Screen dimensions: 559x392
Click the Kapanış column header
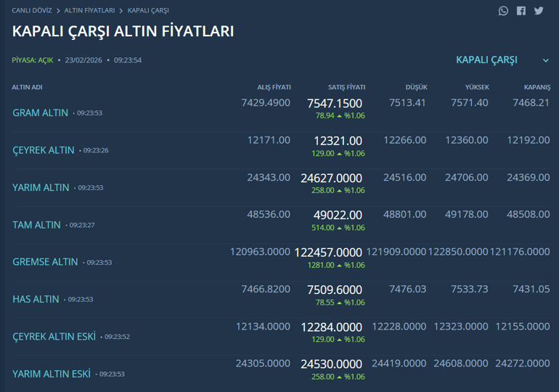[537, 87]
